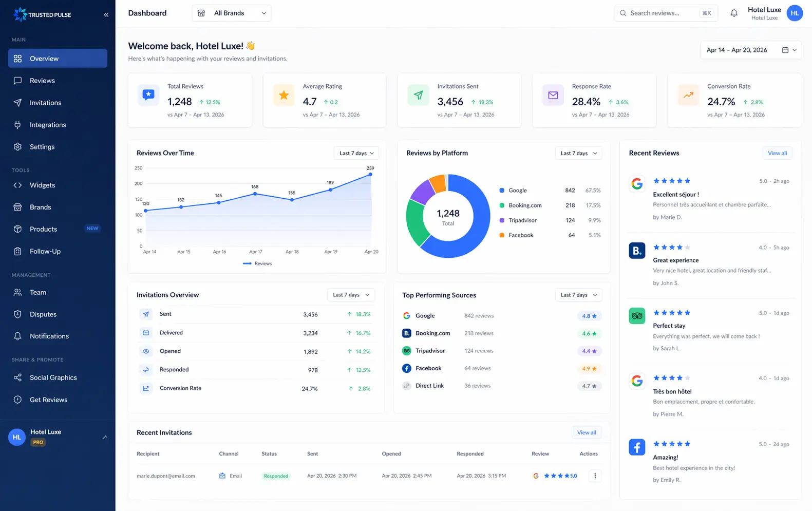Viewport: 812px width, 511px height.
Task: Click View all in Recent Reviews
Action: [x=777, y=153]
